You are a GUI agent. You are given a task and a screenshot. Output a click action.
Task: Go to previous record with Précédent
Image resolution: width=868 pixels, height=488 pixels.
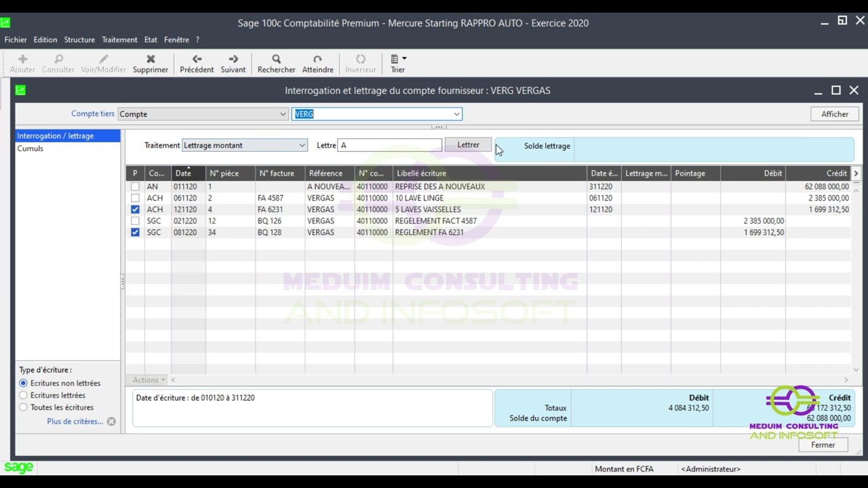pos(197,60)
